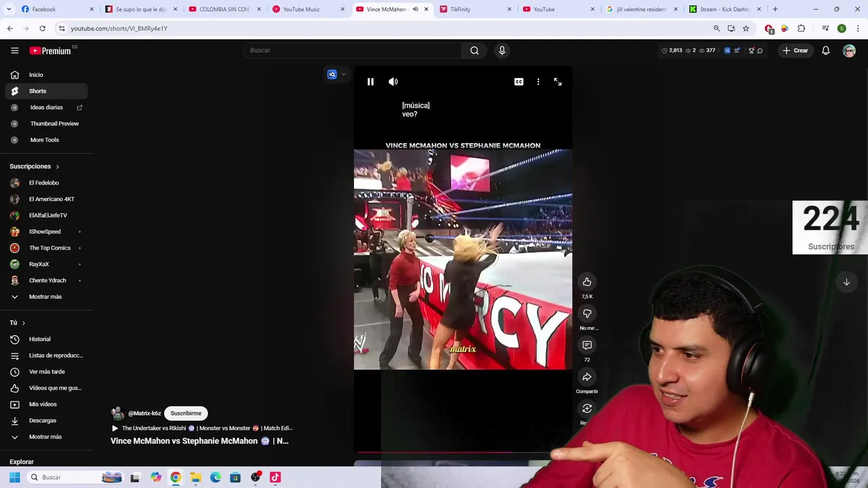
Task: Click the search magnifier button
Action: click(474, 50)
